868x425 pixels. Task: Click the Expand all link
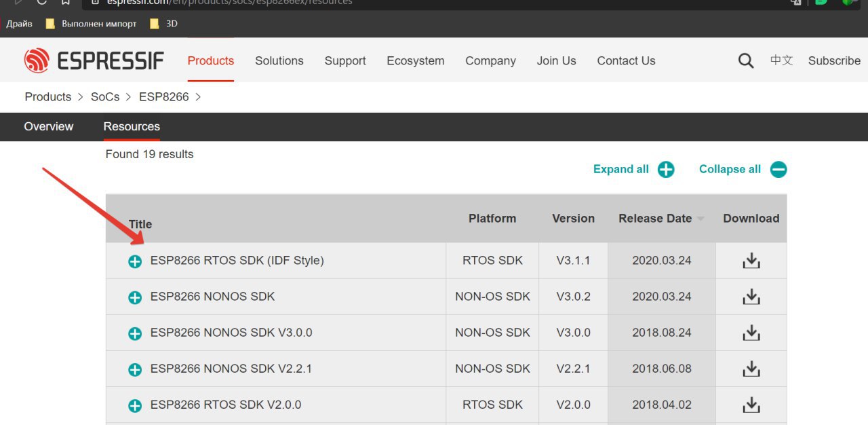coord(621,170)
